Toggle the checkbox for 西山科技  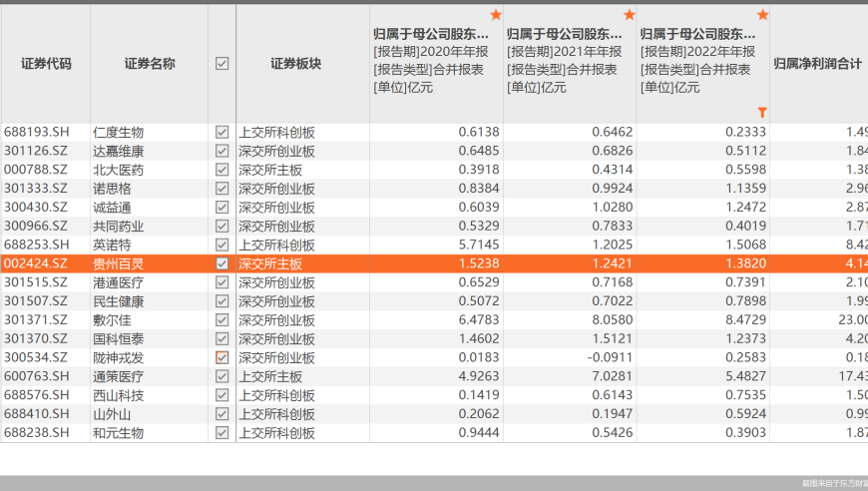(x=221, y=395)
